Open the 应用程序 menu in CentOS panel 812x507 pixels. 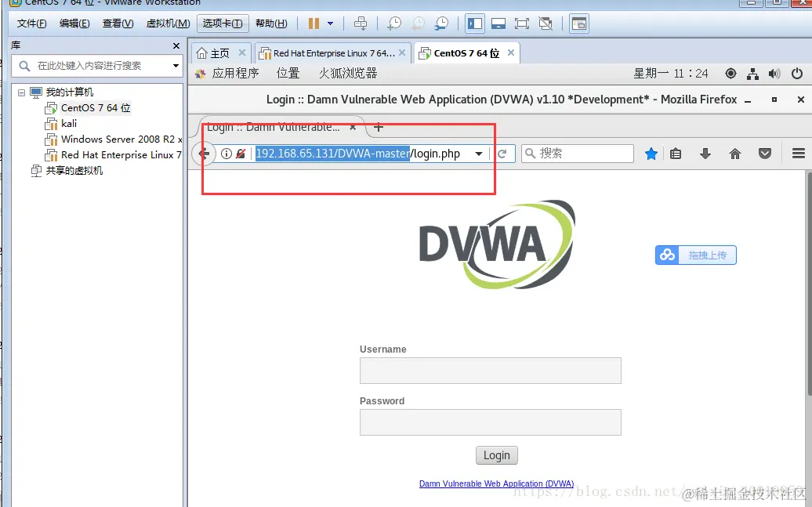tap(235, 73)
